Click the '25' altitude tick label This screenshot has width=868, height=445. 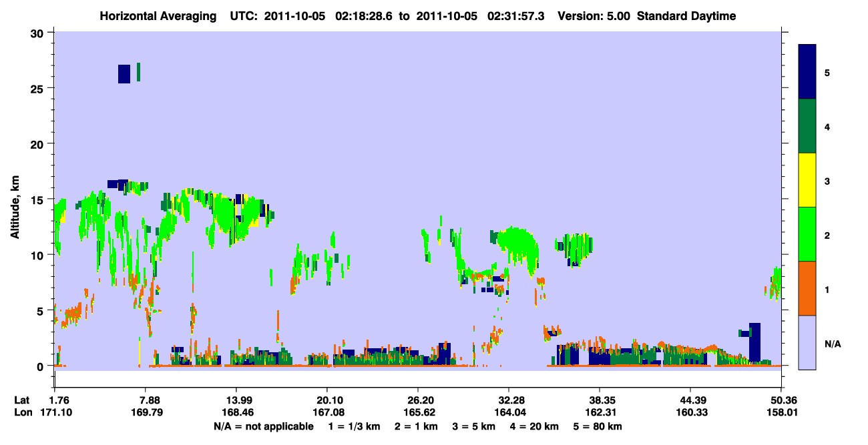[x=37, y=88]
